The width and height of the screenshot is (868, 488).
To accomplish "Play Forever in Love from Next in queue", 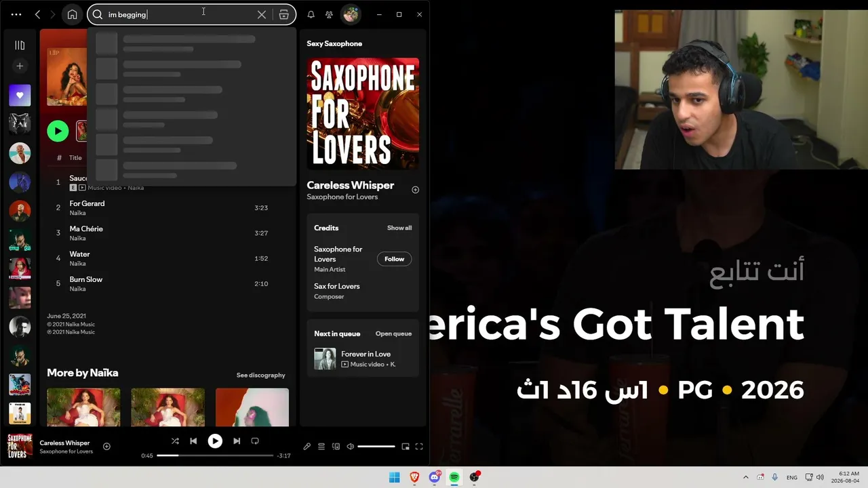I will click(325, 359).
